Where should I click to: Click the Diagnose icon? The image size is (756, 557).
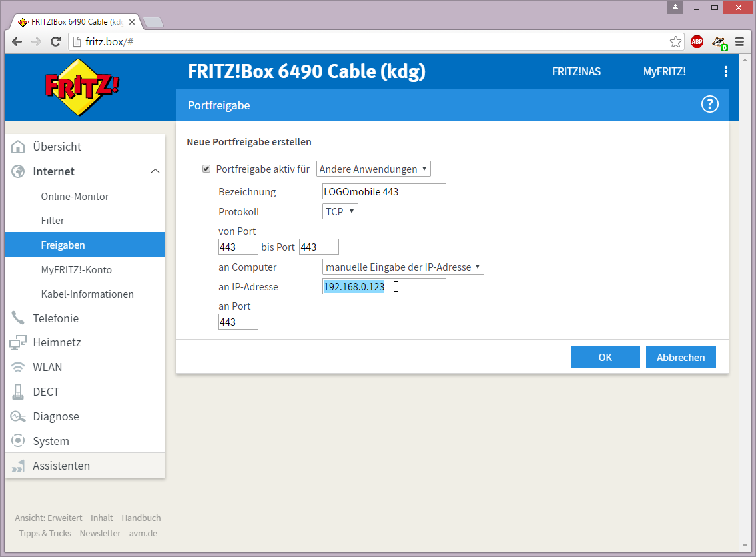pyautogui.click(x=18, y=416)
